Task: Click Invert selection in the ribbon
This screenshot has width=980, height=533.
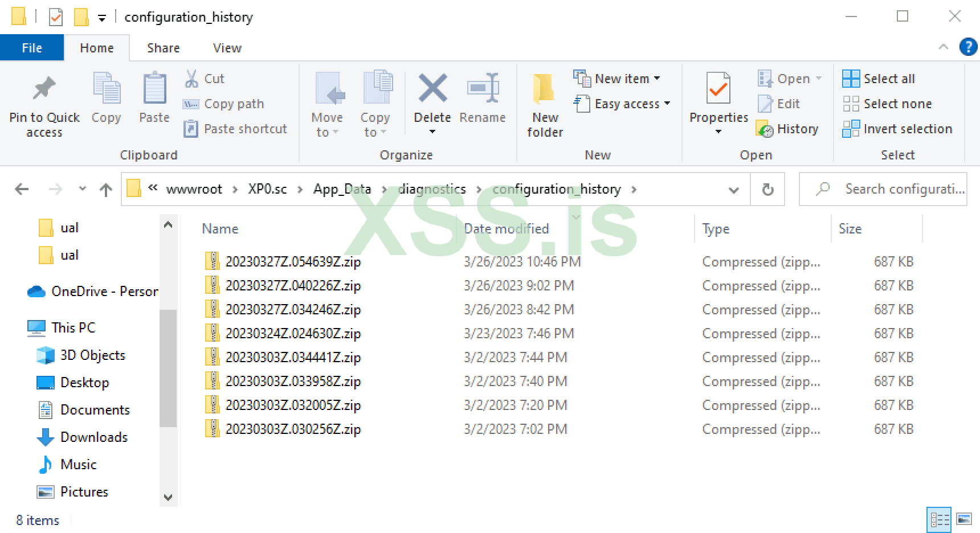Action: click(897, 129)
